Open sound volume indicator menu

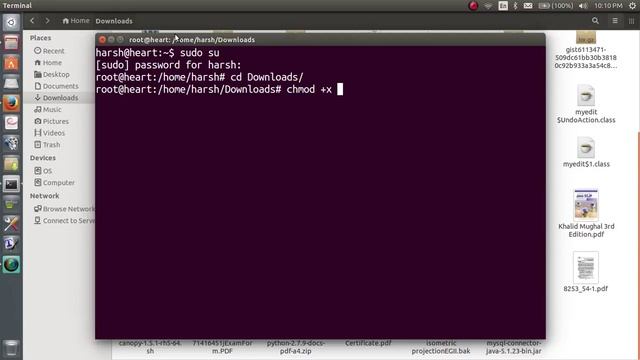pos(583,6)
